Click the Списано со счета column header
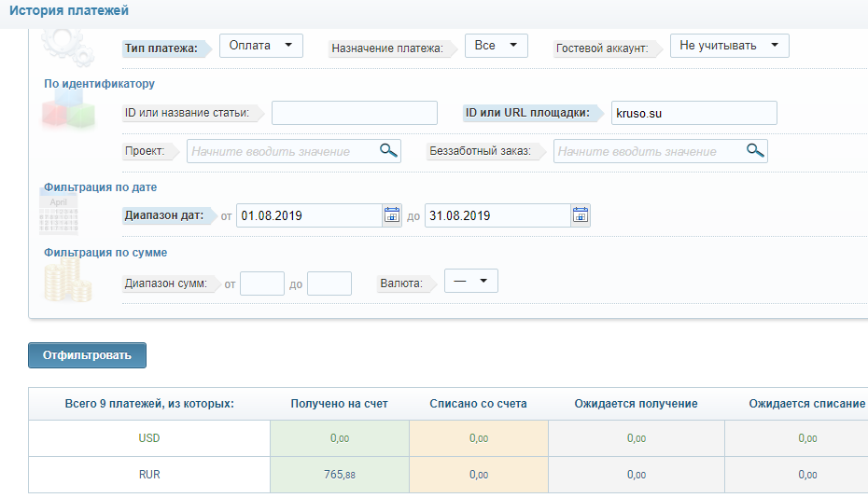Screen dimensions: 868x498 tap(478, 404)
